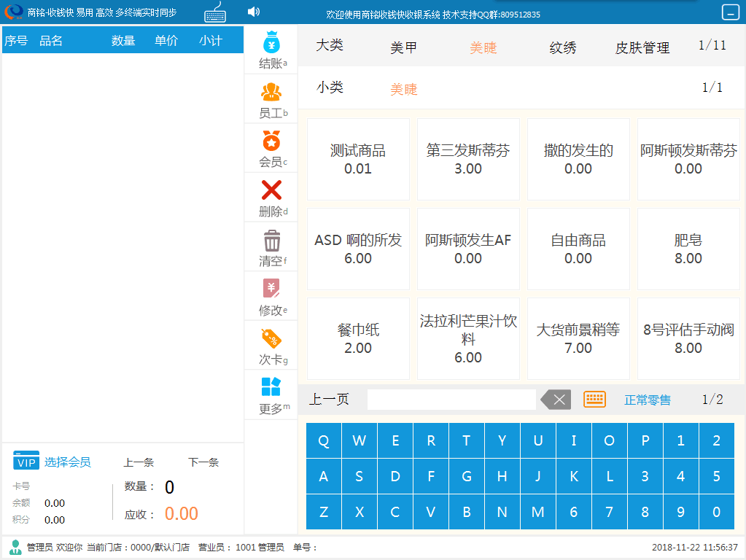Viewport: 746px width, 560px height.
Task: Add 测试商品 0.01 to the order
Action: pyautogui.click(x=358, y=160)
